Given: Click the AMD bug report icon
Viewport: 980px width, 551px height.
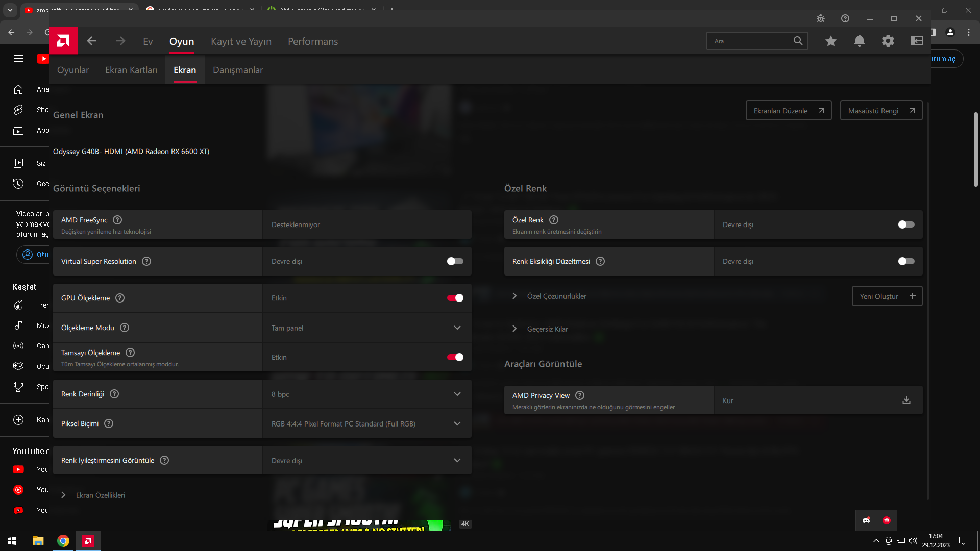Looking at the screenshot, I should 820,18.
